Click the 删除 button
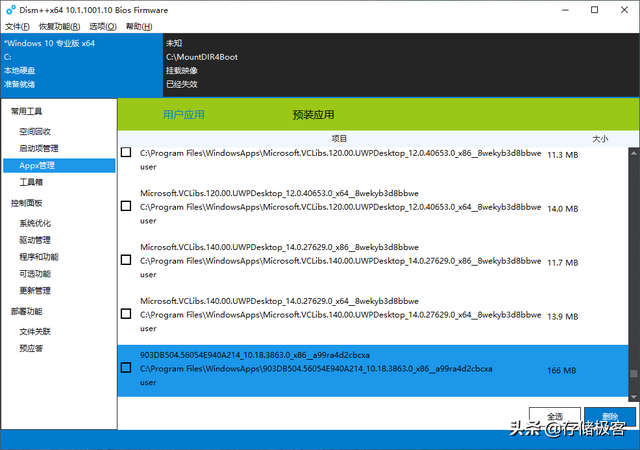The width and height of the screenshot is (640, 450). (610, 417)
